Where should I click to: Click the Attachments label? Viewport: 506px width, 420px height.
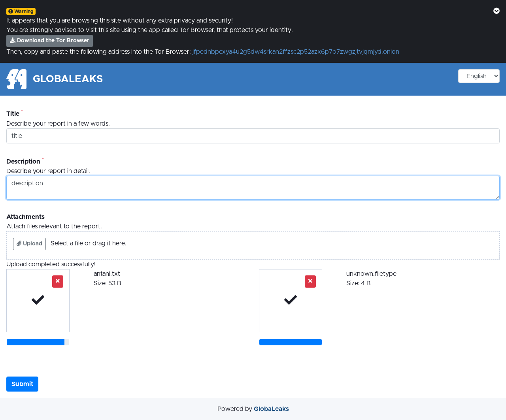tap(25, 217)
